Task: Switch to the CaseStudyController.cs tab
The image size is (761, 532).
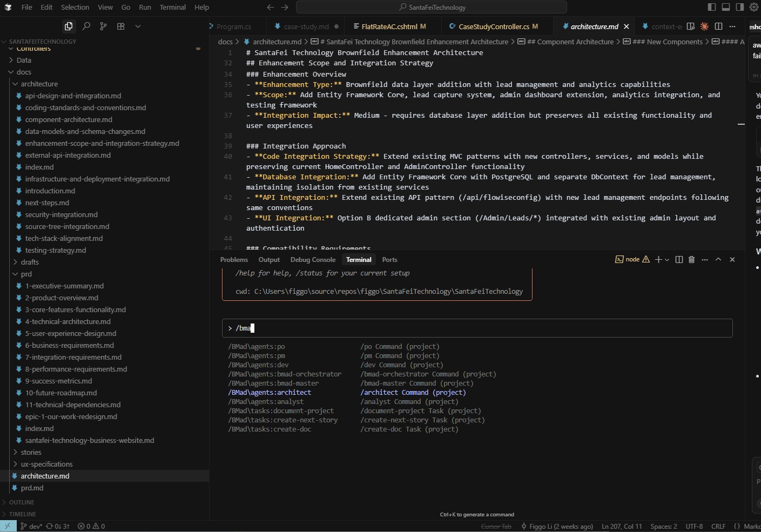Action: 497,26
